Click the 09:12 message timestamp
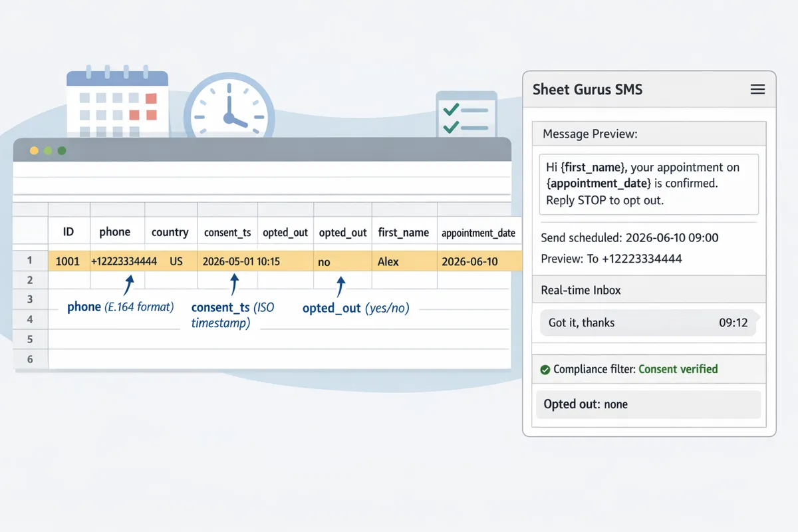The height and width of the screenshot is (532, 798). pos(733,323)
